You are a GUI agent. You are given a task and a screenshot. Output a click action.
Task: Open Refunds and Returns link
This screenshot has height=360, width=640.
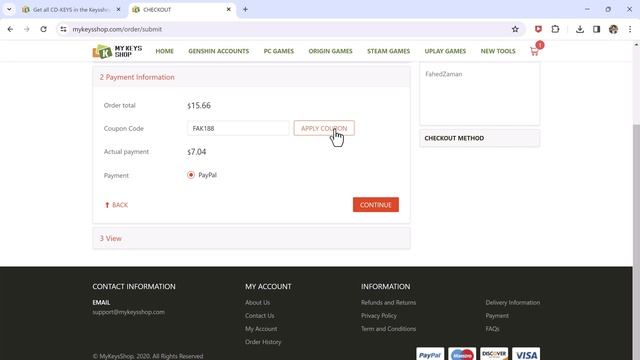click(x=388, y=302)
